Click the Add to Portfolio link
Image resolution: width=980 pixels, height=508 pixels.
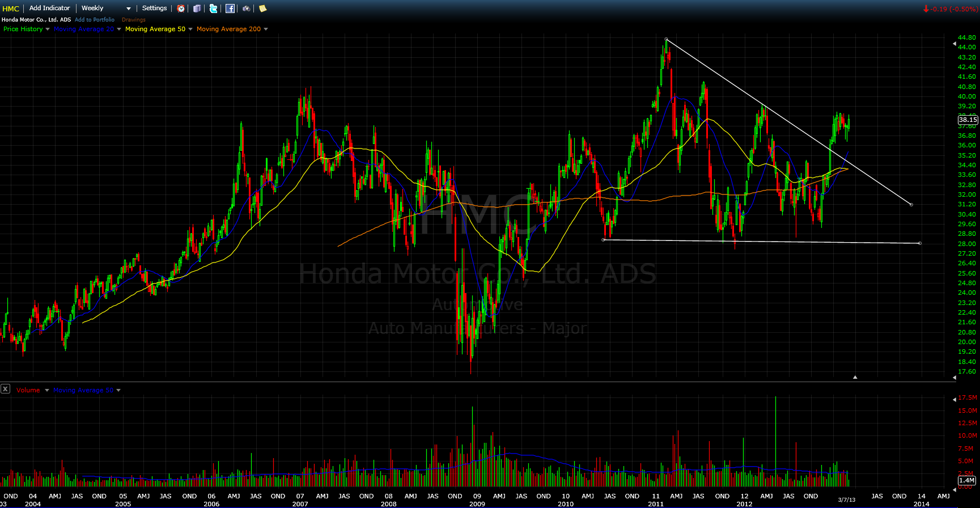[95, 19]
